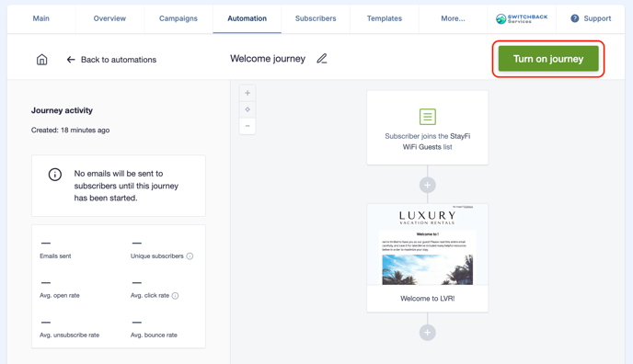Go back to automations

point(111,60)
